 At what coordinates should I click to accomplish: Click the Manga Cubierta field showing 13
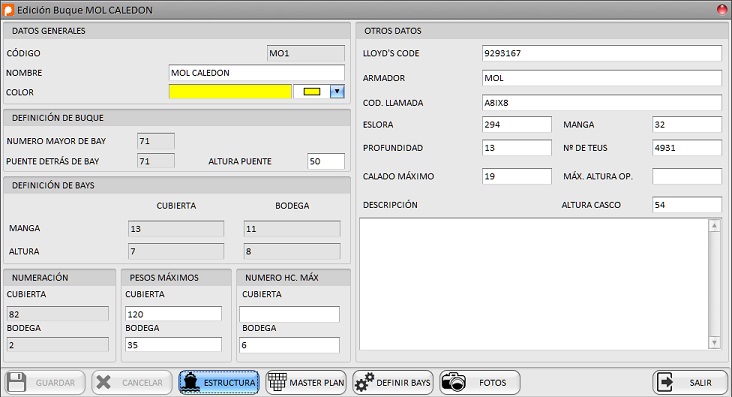coord(176,229)
